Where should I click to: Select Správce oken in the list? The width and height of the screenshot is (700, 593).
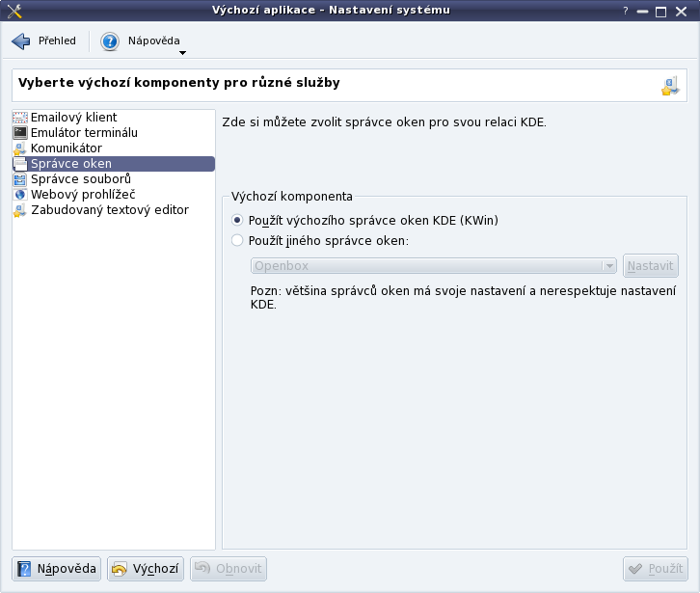(114, 164)
